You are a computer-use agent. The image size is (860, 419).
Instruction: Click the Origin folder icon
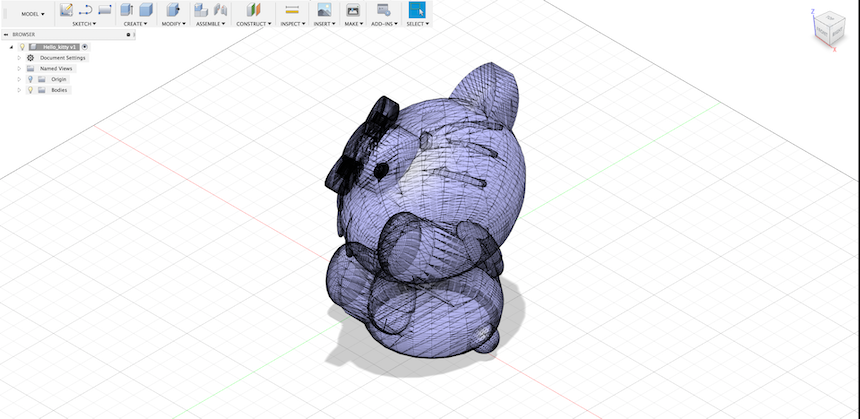pos(42,79)
